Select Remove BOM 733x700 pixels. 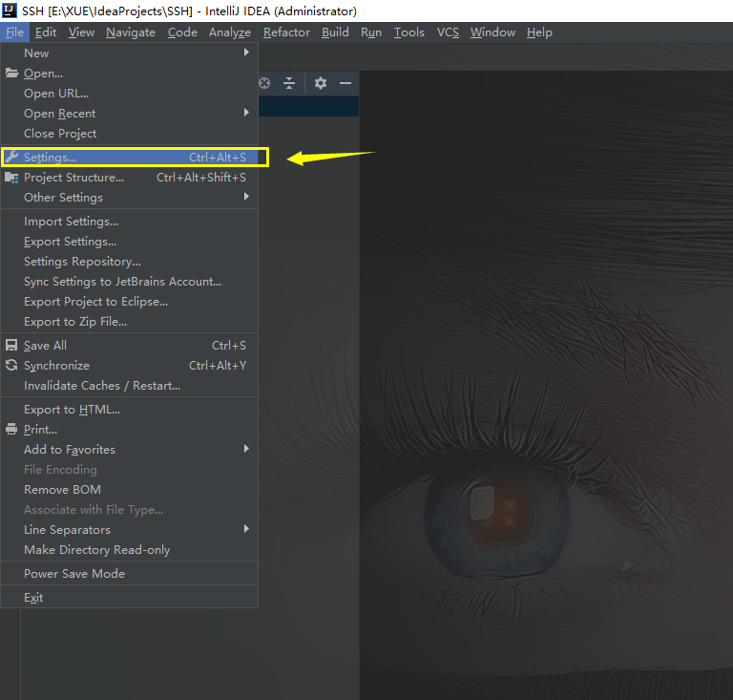(x=130, y=490)
